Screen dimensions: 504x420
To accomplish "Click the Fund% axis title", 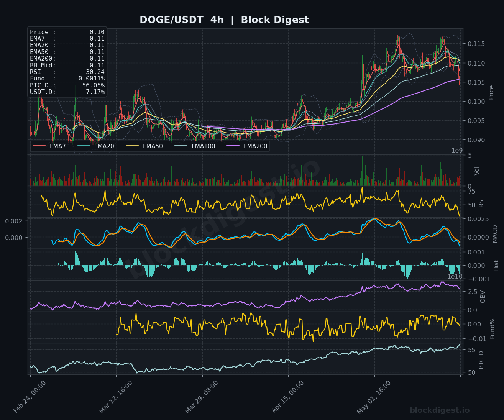I will 492,328.
